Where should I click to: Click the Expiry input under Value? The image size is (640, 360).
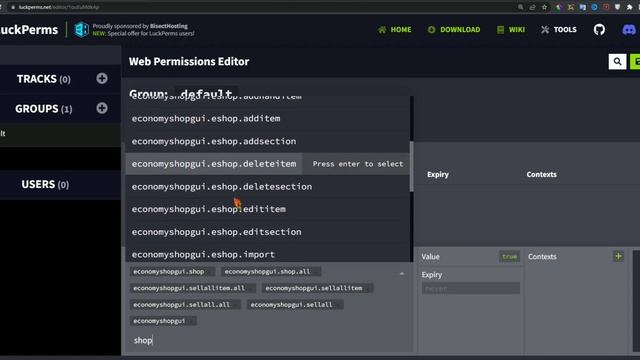pos(471,288)
